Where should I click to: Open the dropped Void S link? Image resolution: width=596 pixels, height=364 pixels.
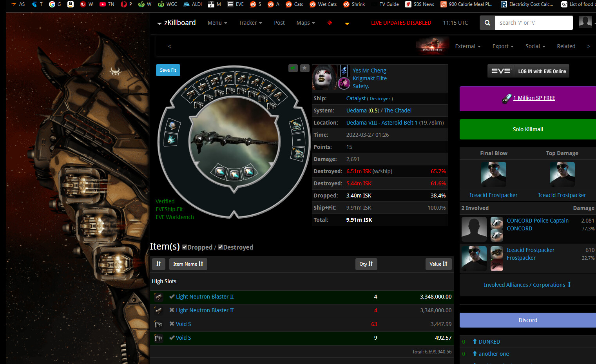click(x=183, y=338)
